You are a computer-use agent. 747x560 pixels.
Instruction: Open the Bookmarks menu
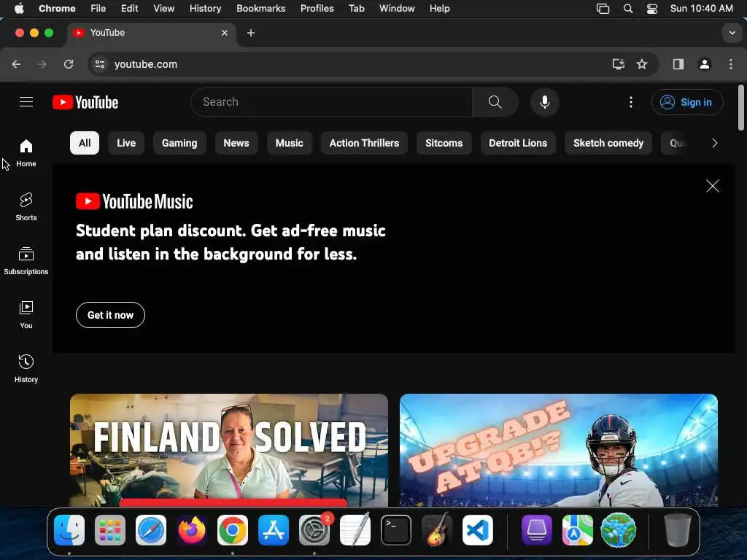pos(260,8)
